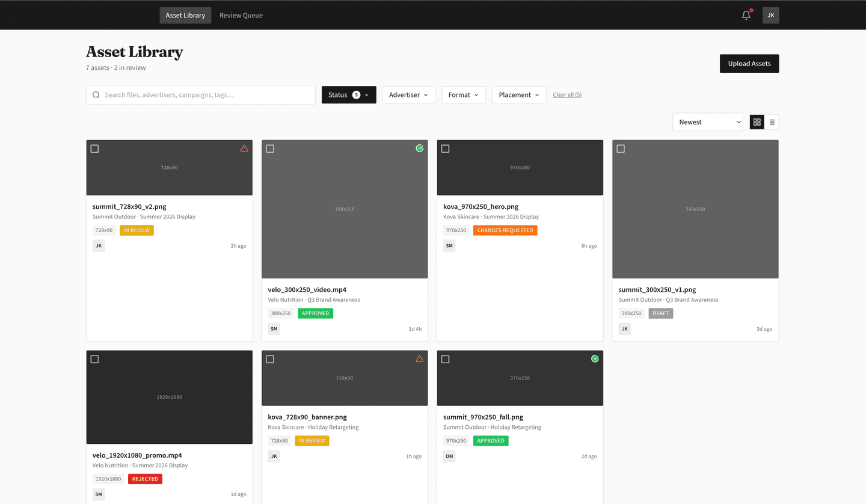Select the grid view icon

coord(757,121)
